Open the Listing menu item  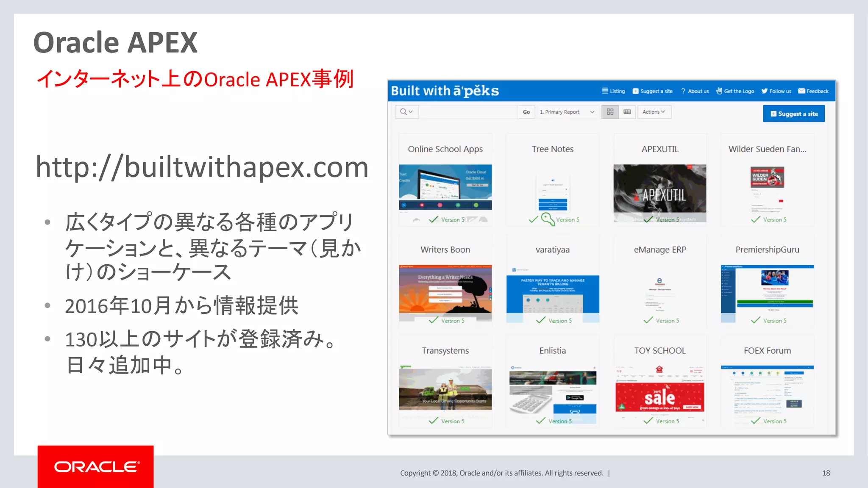point(613,91)
